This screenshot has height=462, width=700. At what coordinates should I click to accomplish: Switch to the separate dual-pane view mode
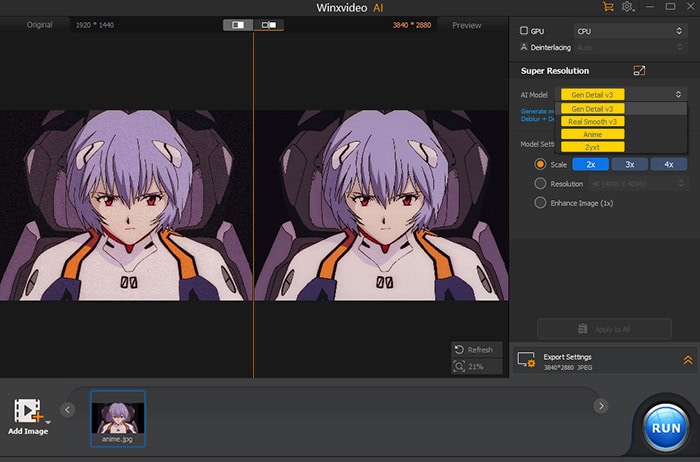pos(268,24)
